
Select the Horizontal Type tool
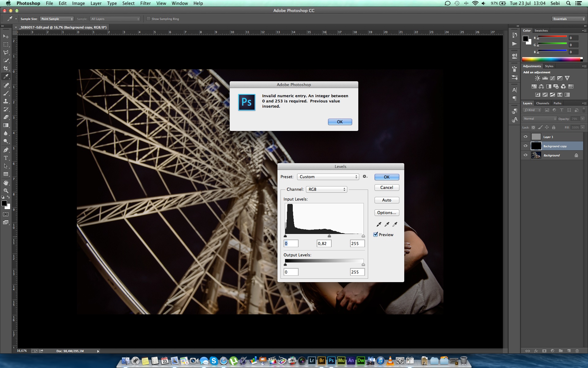coord(6,158)
